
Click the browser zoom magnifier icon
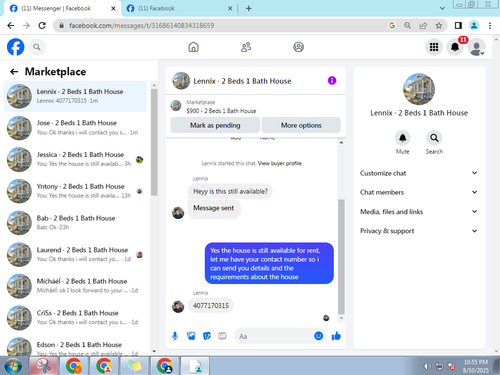coord(407,25)
